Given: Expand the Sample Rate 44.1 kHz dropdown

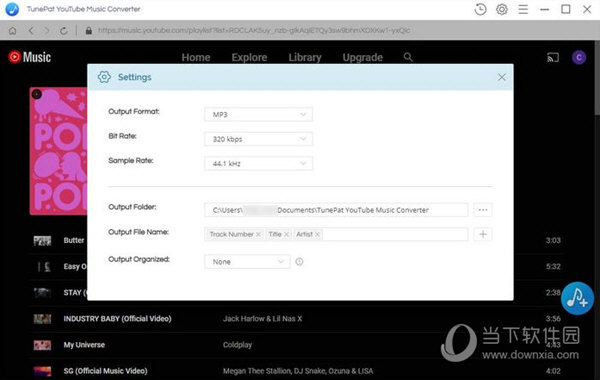Looking at the screenshot, I should point(258,163).
